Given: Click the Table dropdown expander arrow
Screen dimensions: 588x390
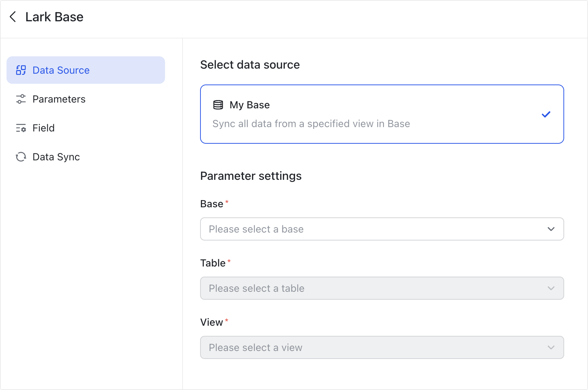Looking at the screenshot, I should (551, 288).
